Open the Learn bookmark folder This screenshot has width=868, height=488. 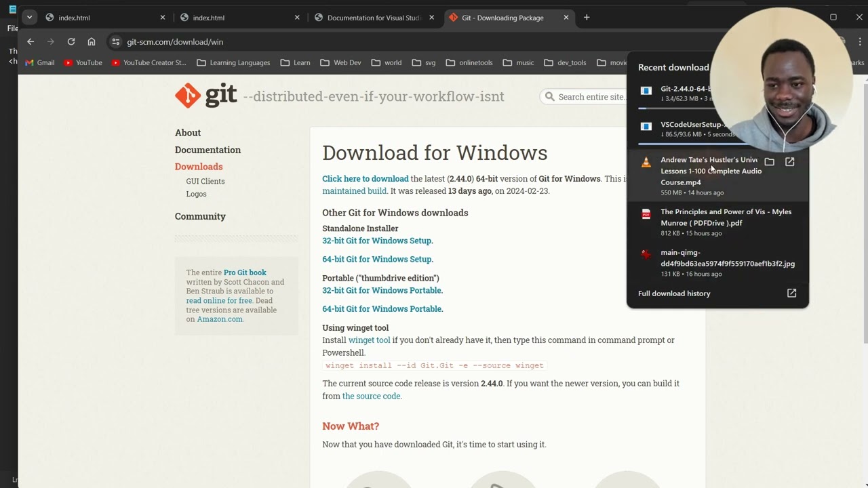(x=295, y=62)
